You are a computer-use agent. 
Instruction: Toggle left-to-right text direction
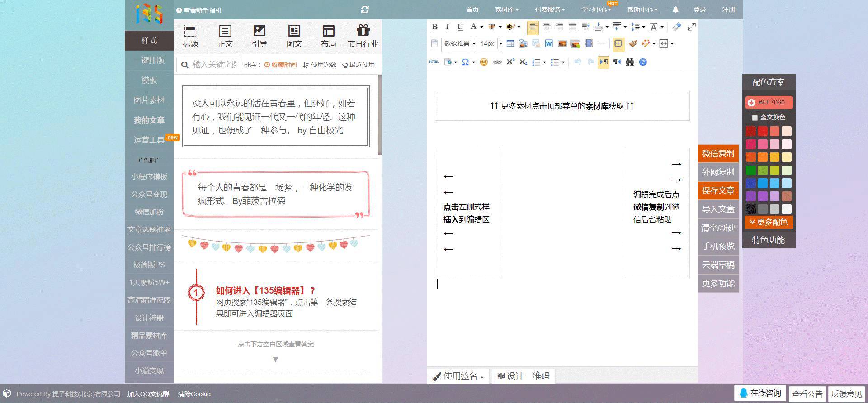point(604,62)
